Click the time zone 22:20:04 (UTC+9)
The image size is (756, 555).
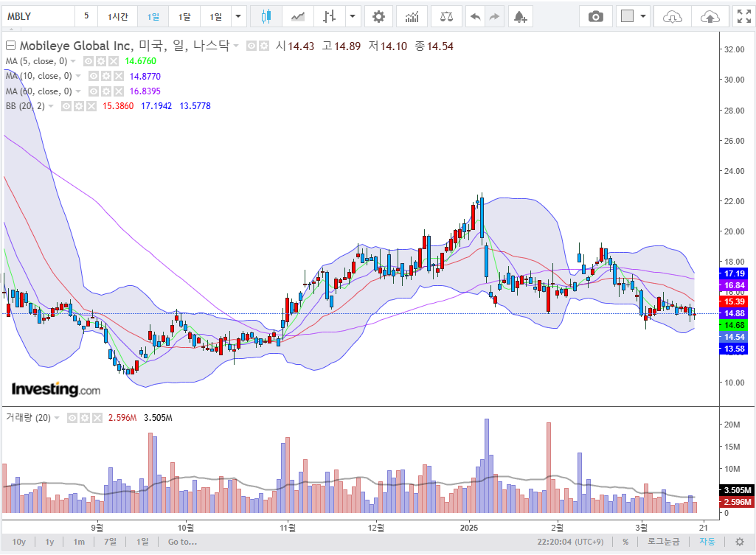coord(570,542)
